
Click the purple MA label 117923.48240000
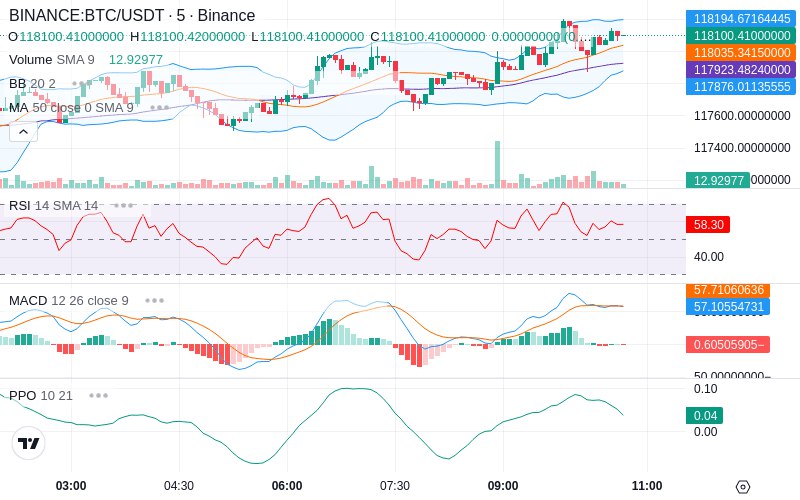pyautogui.click(x=741, y=69)
